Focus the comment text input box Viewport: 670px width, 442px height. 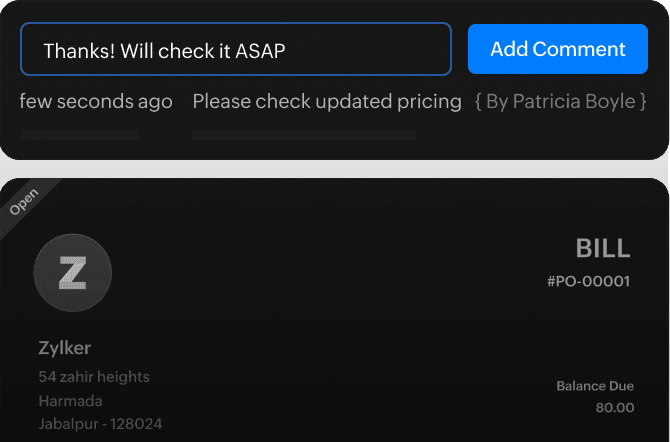[236, 50]
